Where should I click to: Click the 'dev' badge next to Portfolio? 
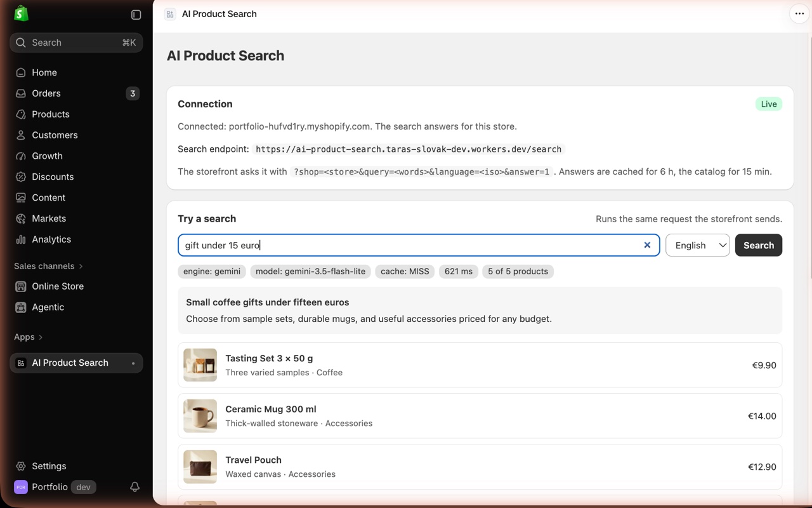[83, 487]
